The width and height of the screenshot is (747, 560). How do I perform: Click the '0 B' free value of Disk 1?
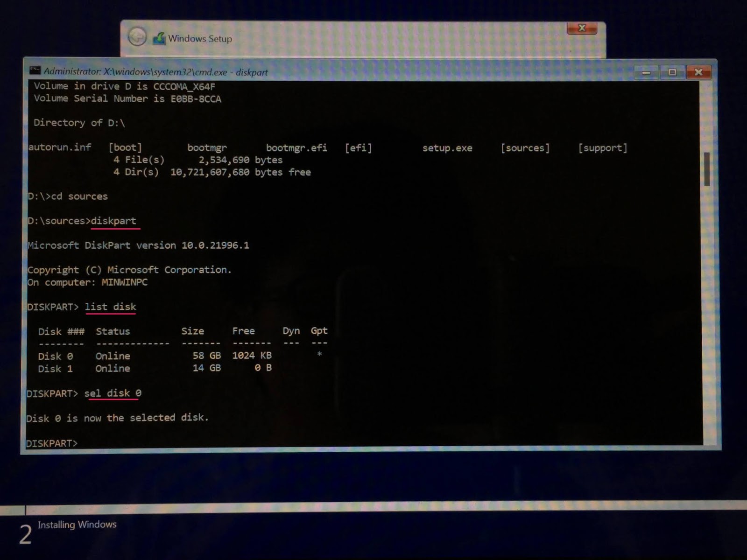click(x=263, y=368)
